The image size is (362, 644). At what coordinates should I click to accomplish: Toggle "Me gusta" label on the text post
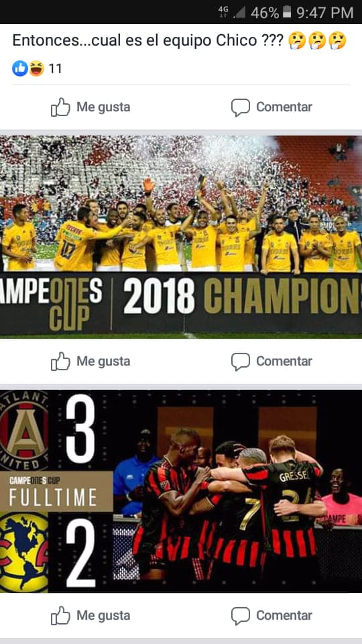[103, 107]
